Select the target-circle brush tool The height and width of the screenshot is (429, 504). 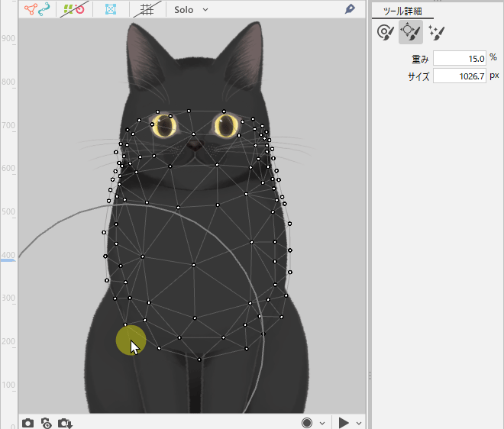coord(386,32)
